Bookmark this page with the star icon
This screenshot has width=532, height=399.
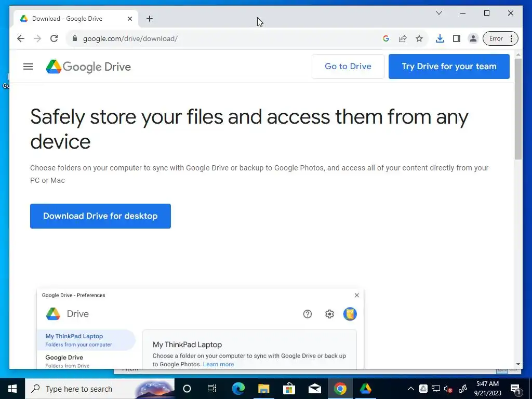pyautogui.click(x=419, y=38)
